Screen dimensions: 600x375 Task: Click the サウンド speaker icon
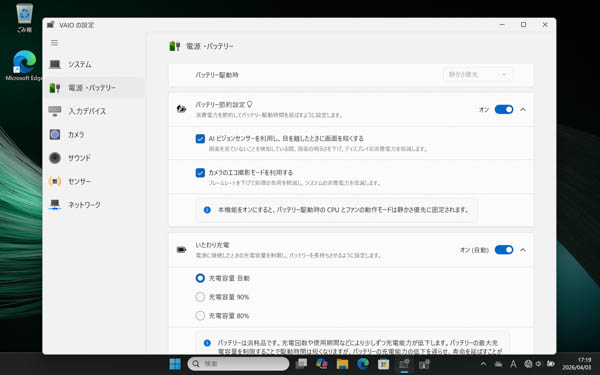(55, 158)
